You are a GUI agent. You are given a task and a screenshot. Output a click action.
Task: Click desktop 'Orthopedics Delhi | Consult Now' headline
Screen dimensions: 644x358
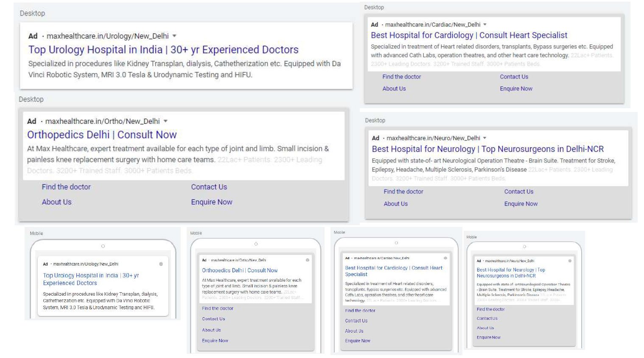point(102,135)
